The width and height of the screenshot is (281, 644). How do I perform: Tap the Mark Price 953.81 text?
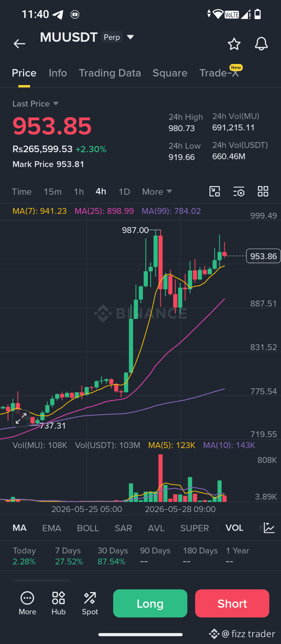(48, 164)
